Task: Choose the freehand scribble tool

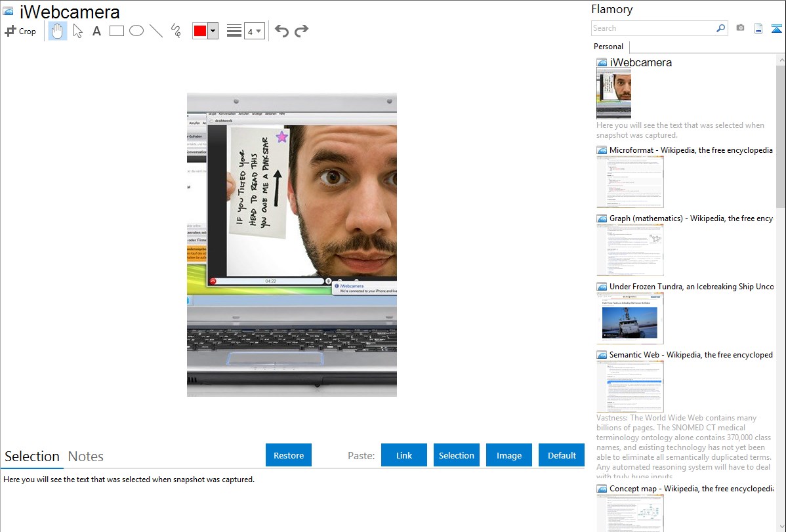Action: [x=176, y=31]
